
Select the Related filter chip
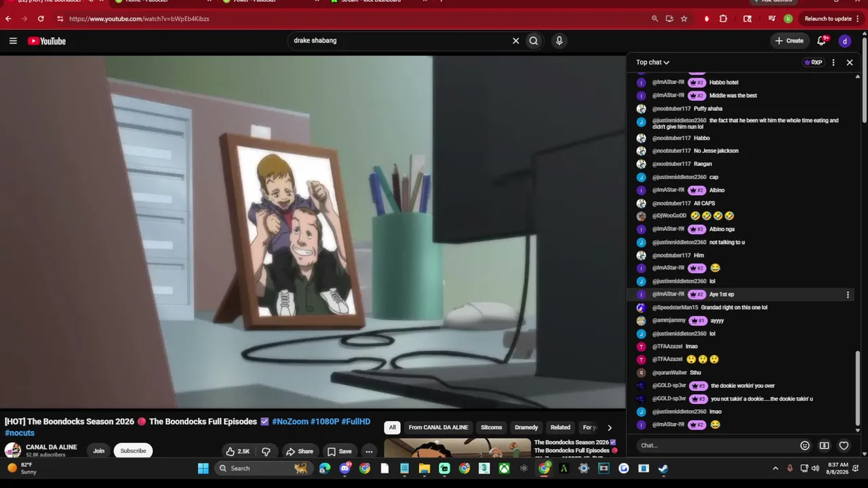560,428
